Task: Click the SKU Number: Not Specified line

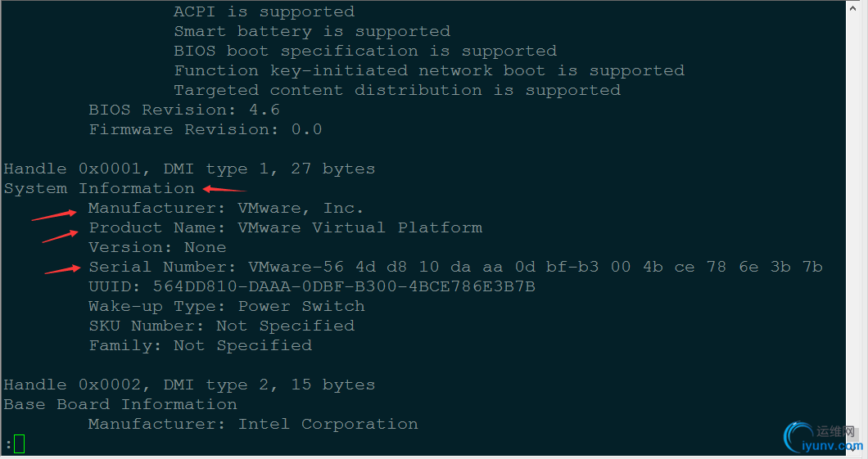Action: pyautogui.click(x=222, y=326)
